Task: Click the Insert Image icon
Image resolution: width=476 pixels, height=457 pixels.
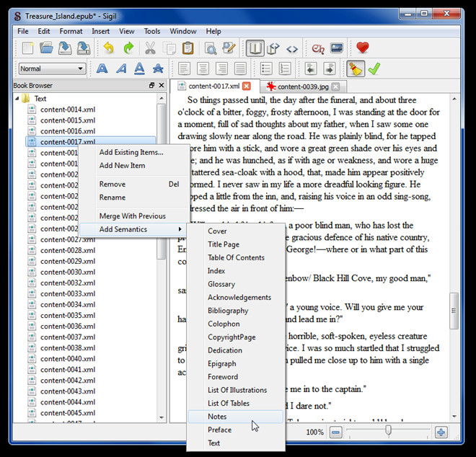Action: click(337, 48)
